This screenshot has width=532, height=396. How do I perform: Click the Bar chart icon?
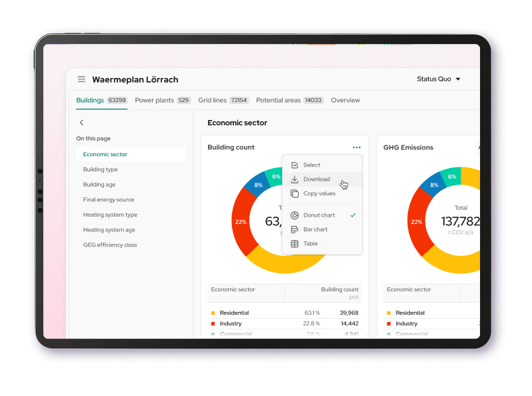click(295, 229)
